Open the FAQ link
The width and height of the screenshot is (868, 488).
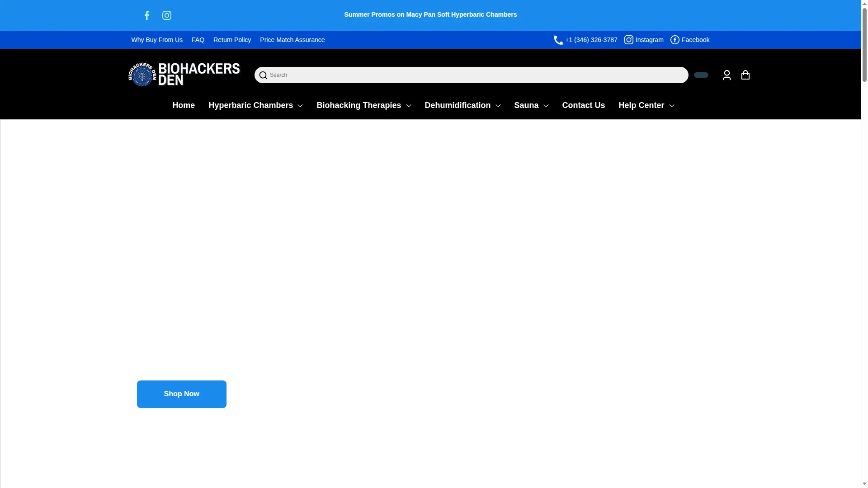click(198, 40)
